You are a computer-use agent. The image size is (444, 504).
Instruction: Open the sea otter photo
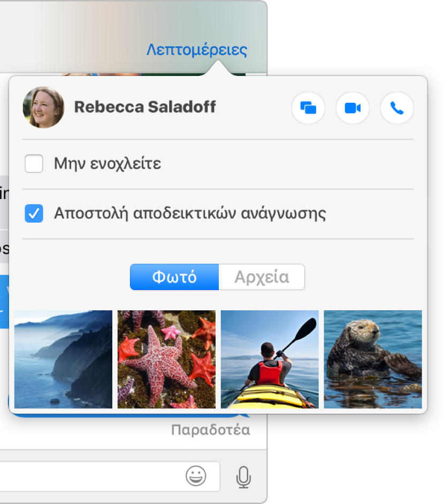point(373,360)
